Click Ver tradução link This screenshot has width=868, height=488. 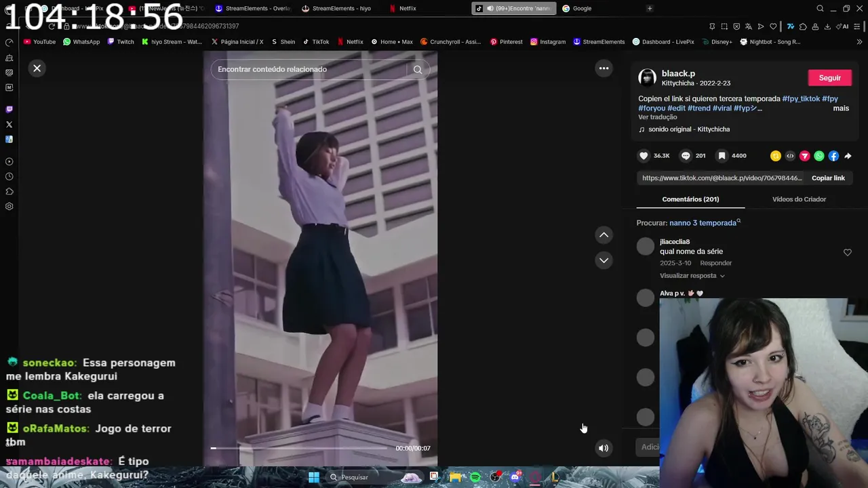[657, 117]
